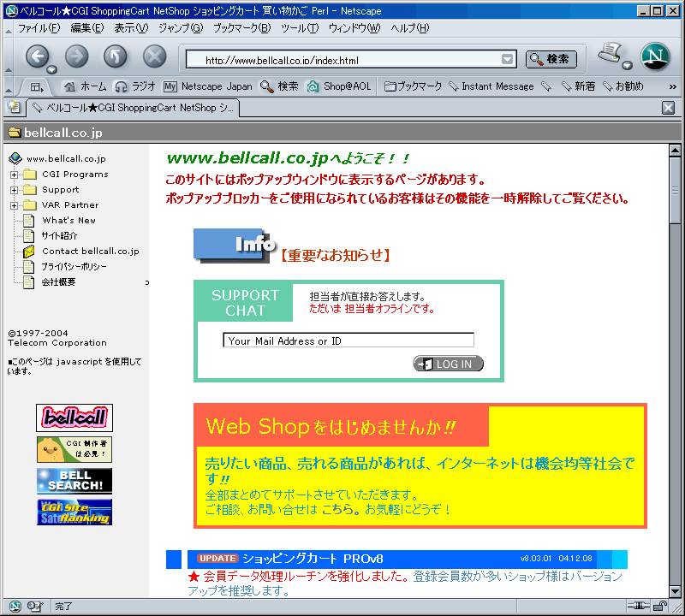Image resolution: width=685 pixels, height=616 pixels.
Task: Click the 検索 toolbar item with magnifier icon
Action: click(279, 86)
